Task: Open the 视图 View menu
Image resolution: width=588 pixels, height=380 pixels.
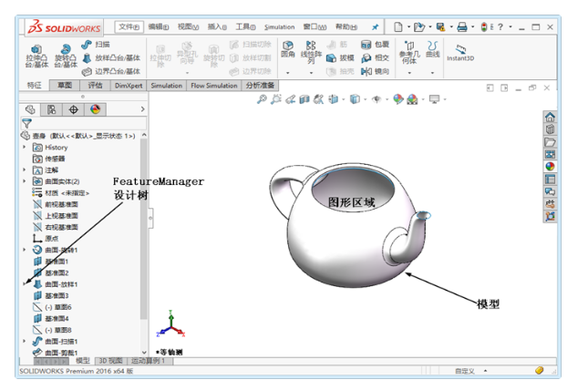Action: click(x=188, y=27)
